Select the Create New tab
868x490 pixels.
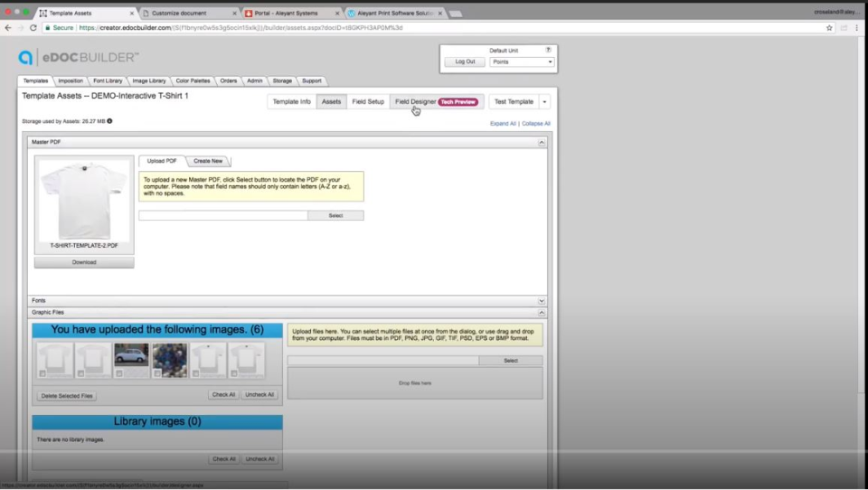tap(208, 161)
